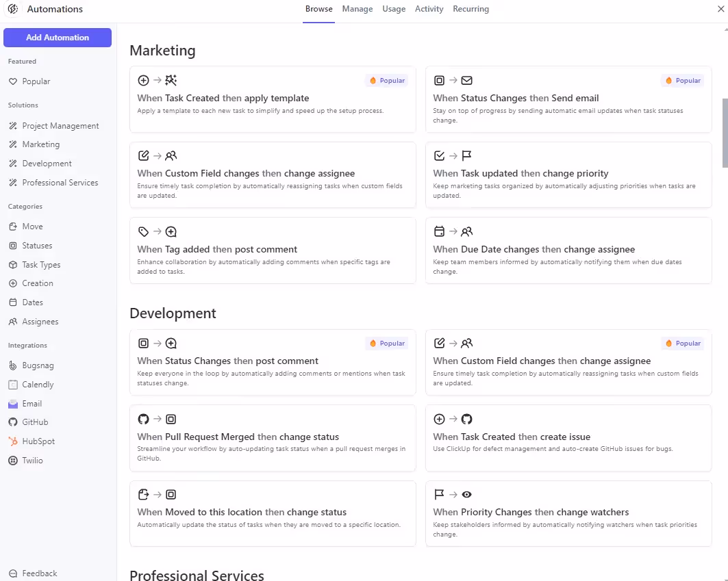728x581 pixels.
Task: Click the Twilio icon in sidebar
Action: (13, 461)
